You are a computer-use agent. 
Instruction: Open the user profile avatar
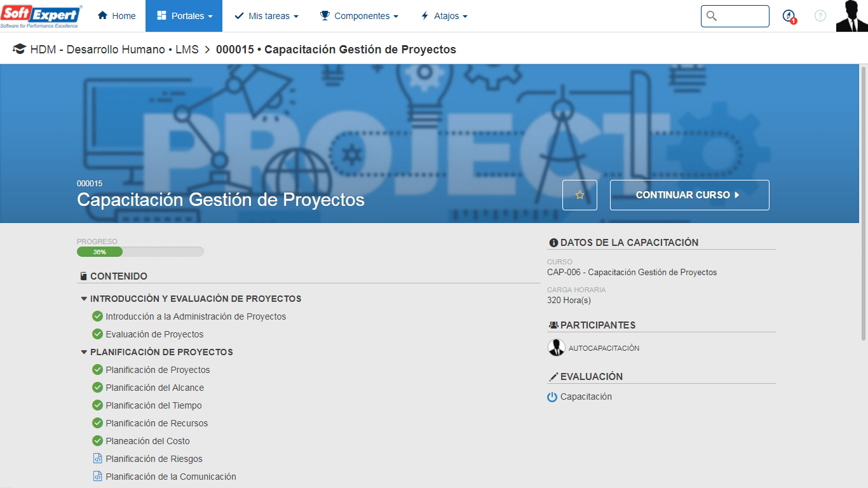[851, 16]
